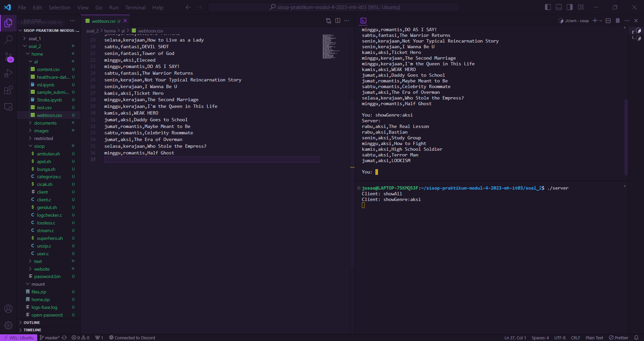Viewport: 644px width, 341px height.
Task: Open Explorer Views and More Actions ellipsis
Action: [x=72, y=21]
